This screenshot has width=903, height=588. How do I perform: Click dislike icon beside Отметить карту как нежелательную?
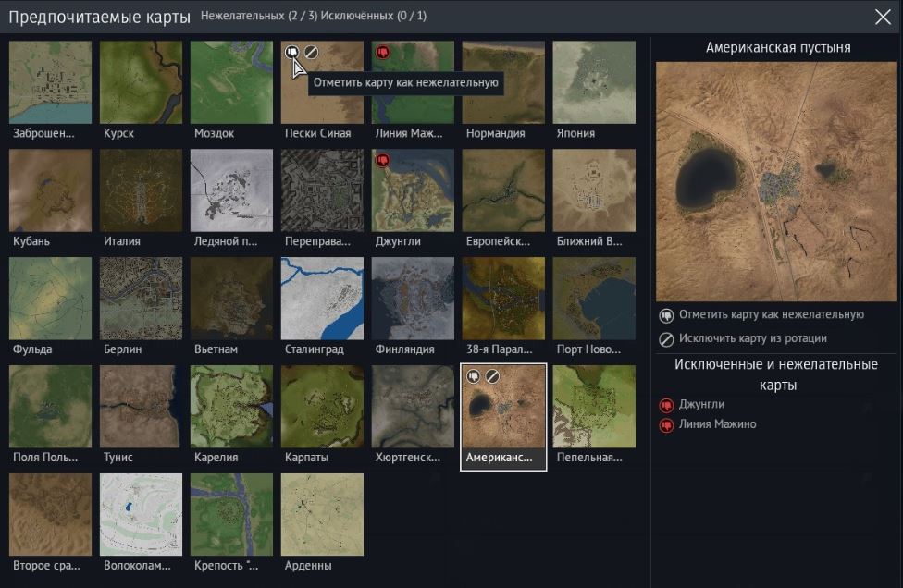(666, 315)
